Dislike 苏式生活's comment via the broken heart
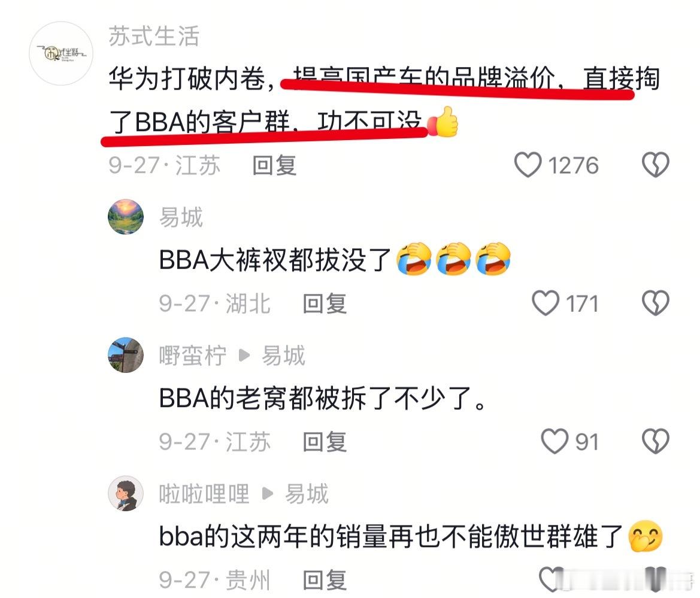 pos(655,165)
